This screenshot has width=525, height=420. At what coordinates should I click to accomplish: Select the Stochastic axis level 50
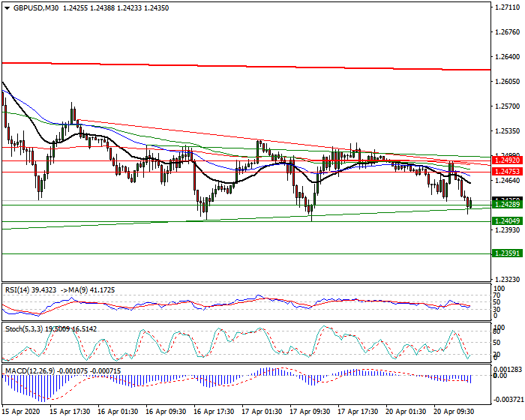point(496,343)
